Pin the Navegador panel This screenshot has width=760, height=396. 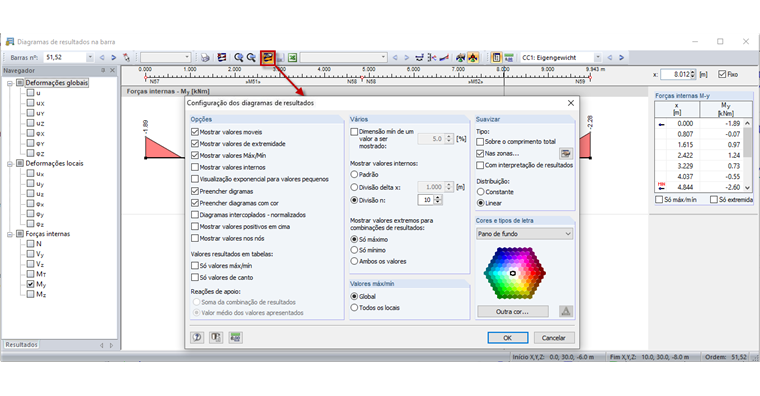tap(103, 70)
